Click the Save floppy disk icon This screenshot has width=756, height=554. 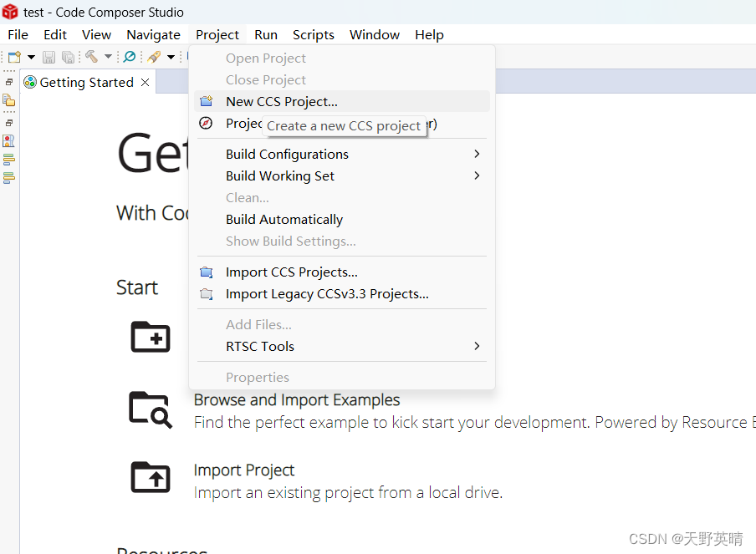coord(49,58)
